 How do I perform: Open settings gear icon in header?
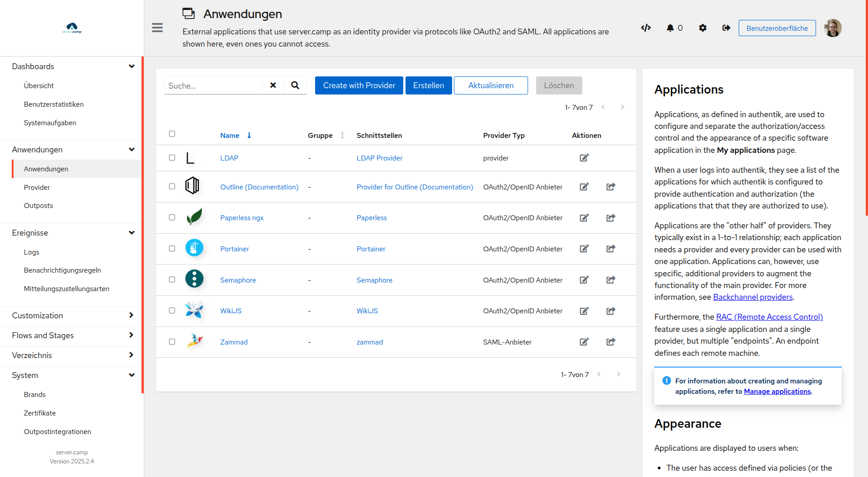(x=703, y=28)
